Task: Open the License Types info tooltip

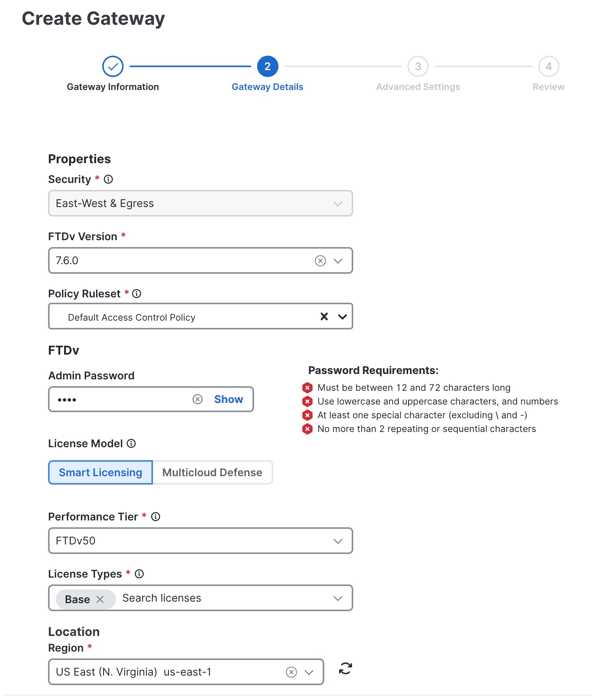Action: tap(139, 573)
